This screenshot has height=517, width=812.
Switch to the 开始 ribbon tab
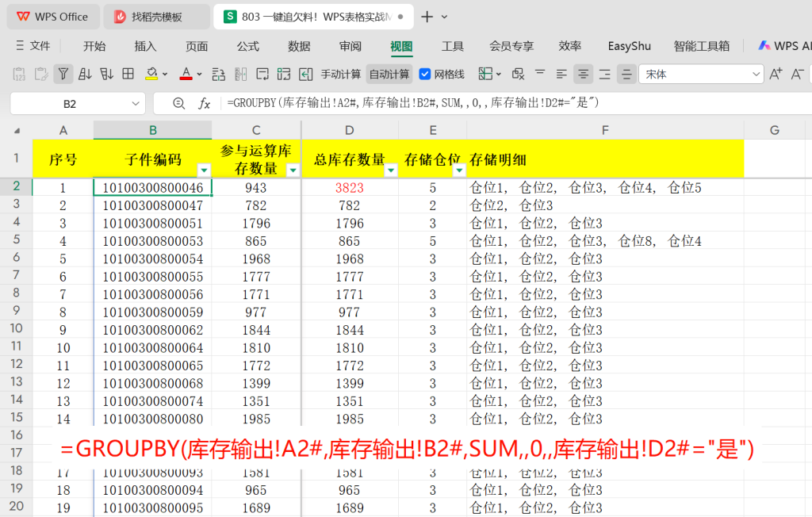[x=94, y=46]
